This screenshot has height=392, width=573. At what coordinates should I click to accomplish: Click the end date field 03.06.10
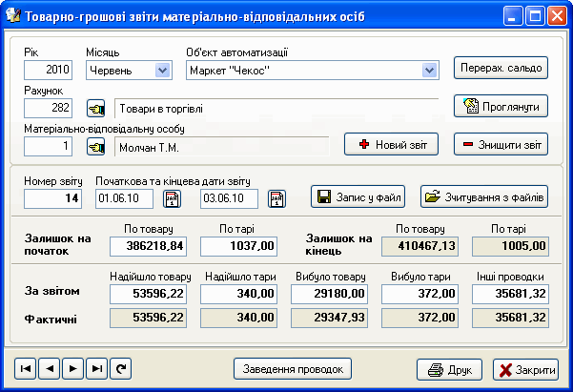click(x=229, y=199)
